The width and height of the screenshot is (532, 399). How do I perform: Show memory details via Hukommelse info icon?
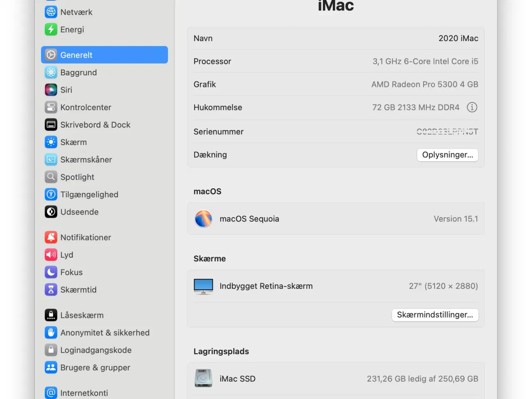pos(472,107)
